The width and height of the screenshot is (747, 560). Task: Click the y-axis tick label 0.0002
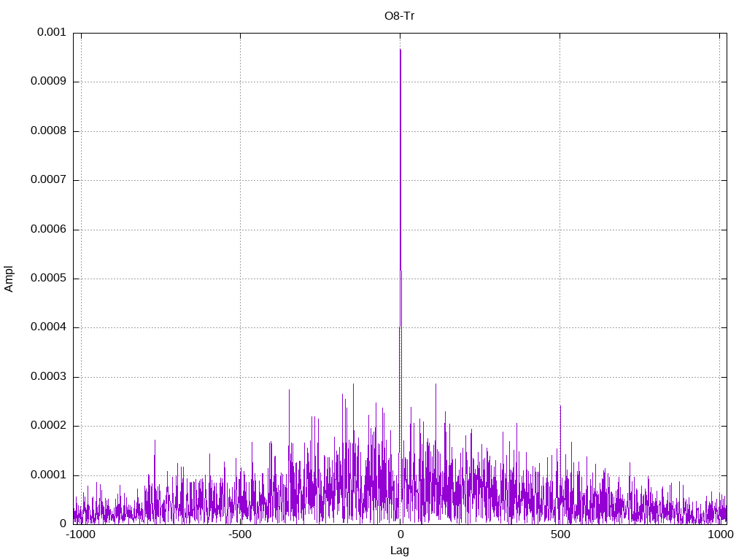pos(48,426)
